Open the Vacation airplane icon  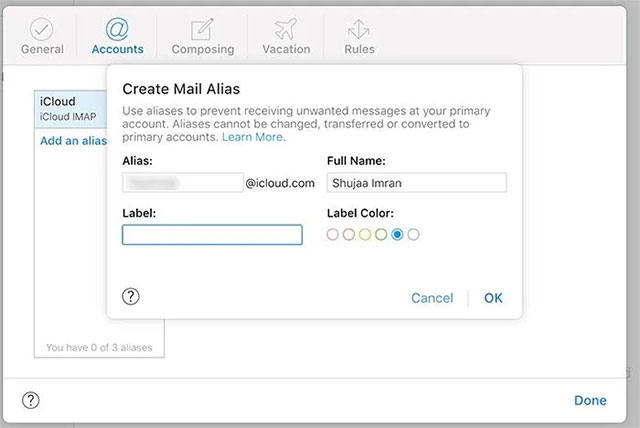pyautogui.click(x=286, y=29)
